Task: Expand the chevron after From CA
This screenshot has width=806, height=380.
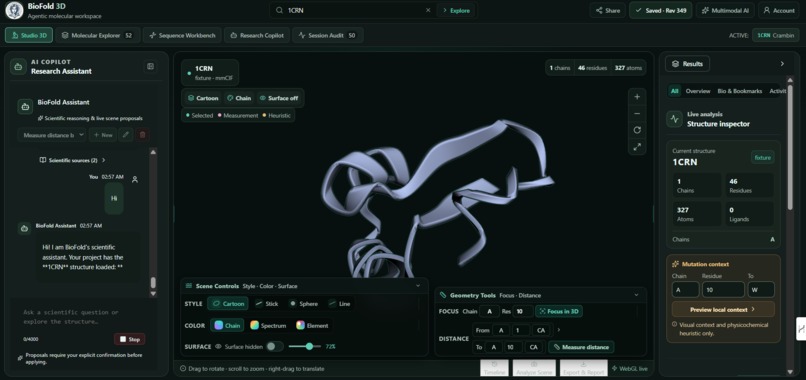Action: coord(559,330)
